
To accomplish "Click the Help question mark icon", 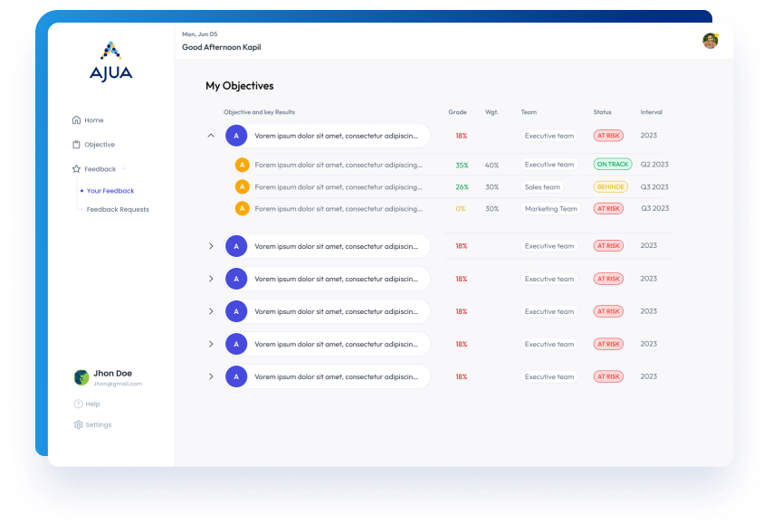I will [78, 404].
